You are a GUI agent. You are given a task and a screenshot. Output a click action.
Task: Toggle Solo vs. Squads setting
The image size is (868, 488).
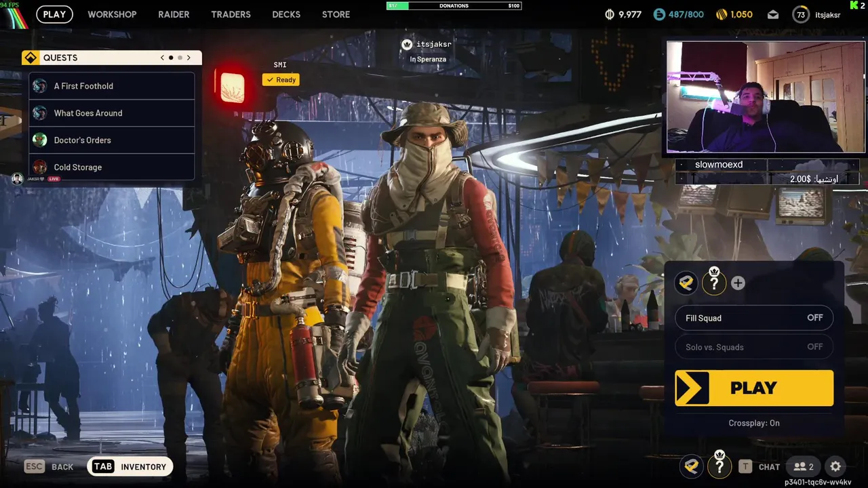[754, 347]
